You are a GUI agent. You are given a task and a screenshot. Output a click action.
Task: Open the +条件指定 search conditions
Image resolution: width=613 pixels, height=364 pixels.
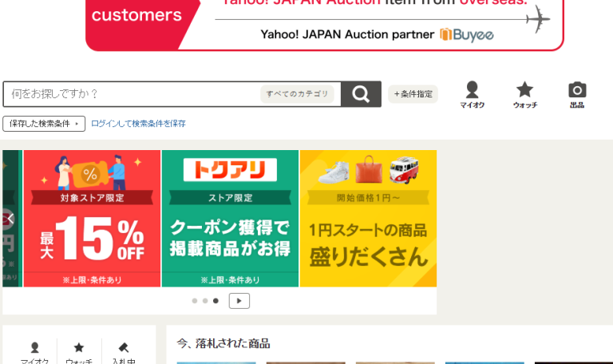413,94
